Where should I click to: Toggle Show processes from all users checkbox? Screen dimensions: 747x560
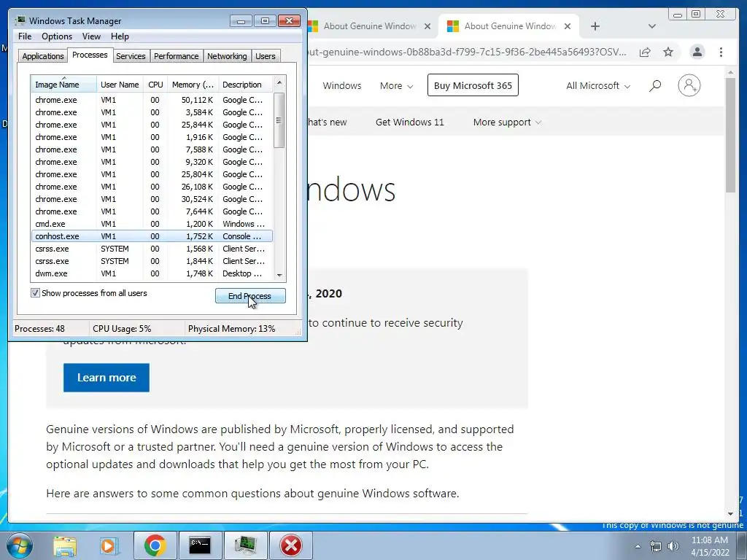pos(35,293)
